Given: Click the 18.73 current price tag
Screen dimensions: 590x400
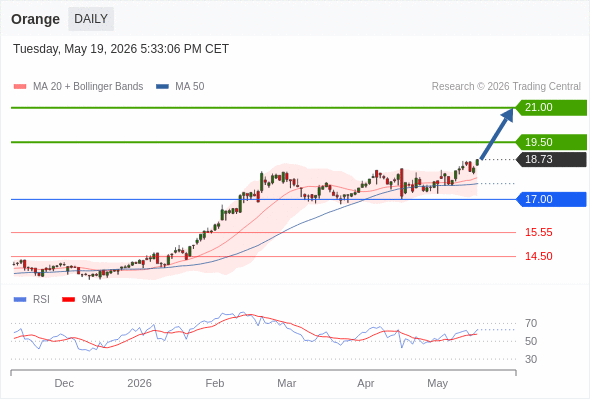Looking at the screenshot, I should pos(551,160).
